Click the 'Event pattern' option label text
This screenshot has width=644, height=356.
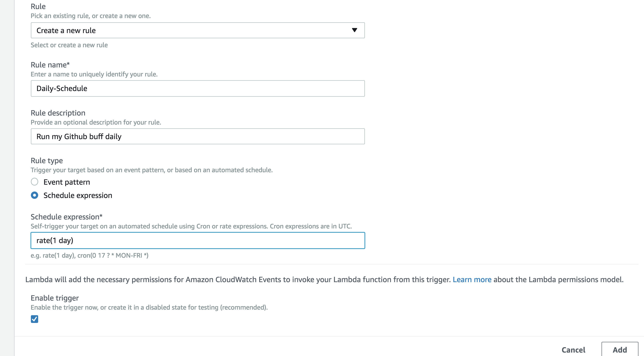coord(66,182)
